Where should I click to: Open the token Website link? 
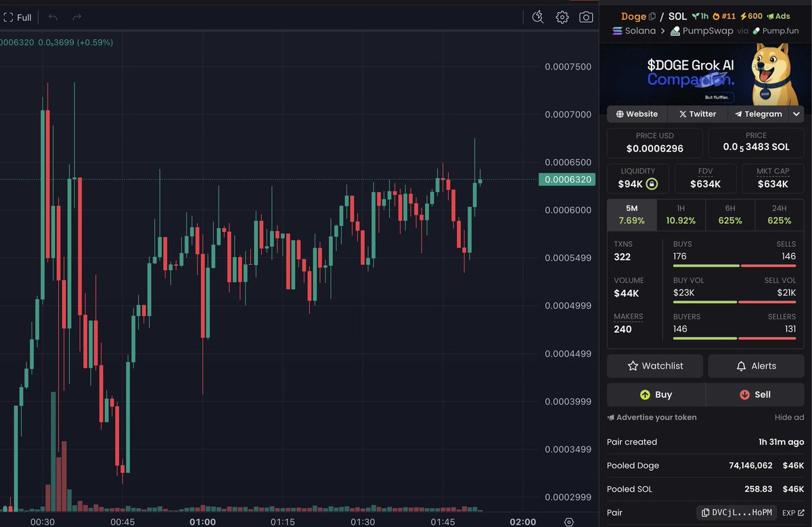637,114
